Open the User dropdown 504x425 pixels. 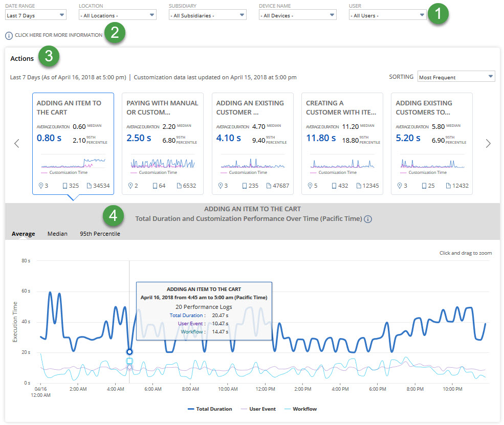pyautogui.click(x=387, y=15)
